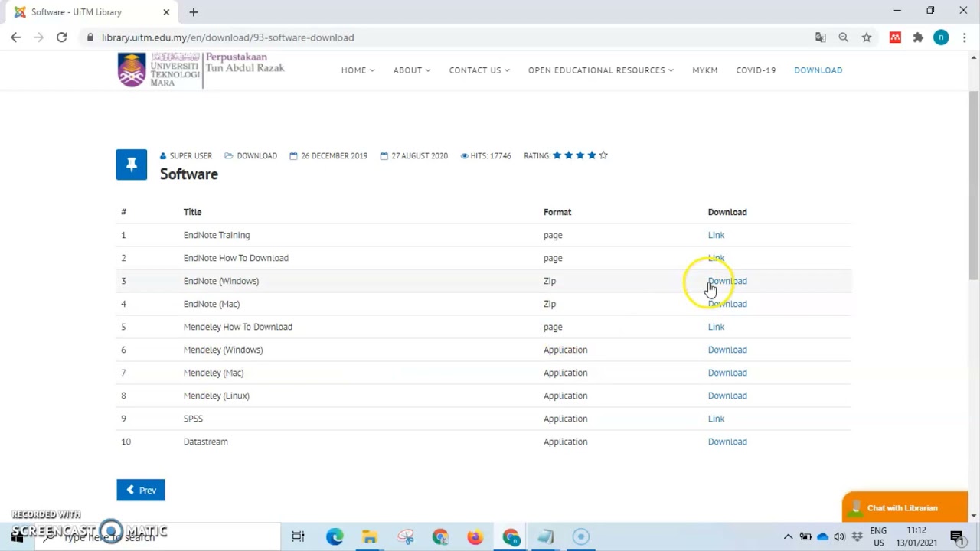Click the scrollbar down arrow
This screenshot has height=551, width=980.
[x=974, y=516]
